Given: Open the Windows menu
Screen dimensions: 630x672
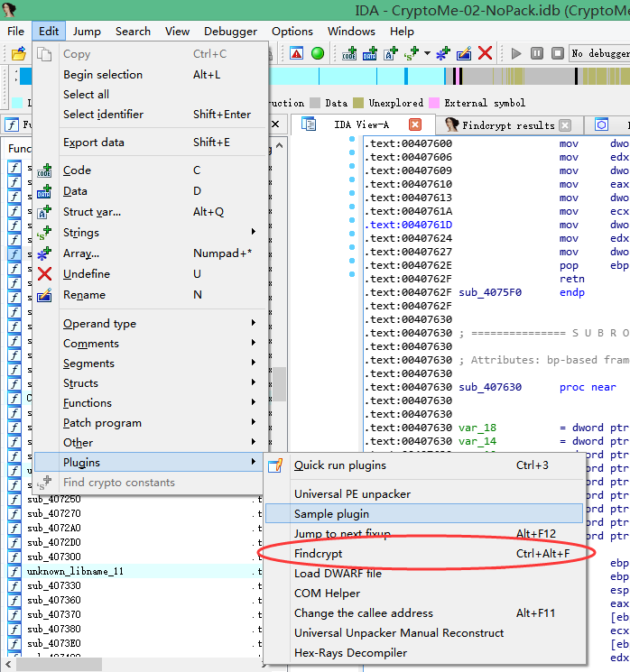Looking at the screenshot, I should click(351, 32).
